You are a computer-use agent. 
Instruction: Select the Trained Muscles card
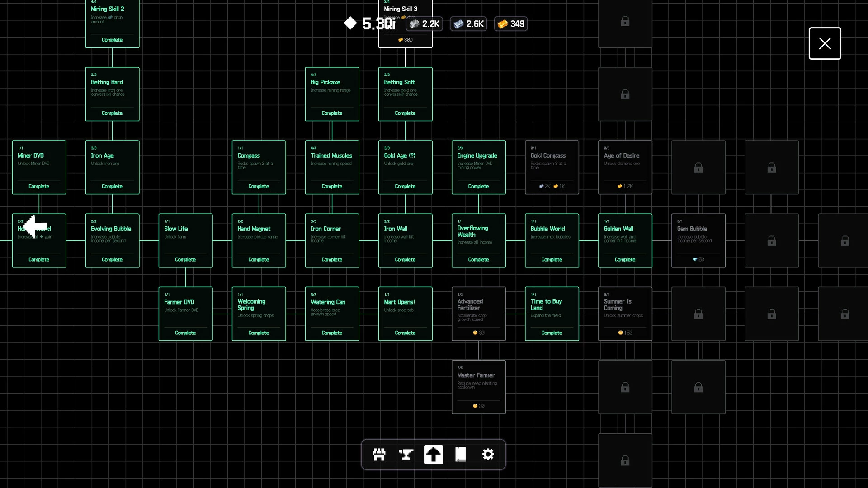[332, 167]
